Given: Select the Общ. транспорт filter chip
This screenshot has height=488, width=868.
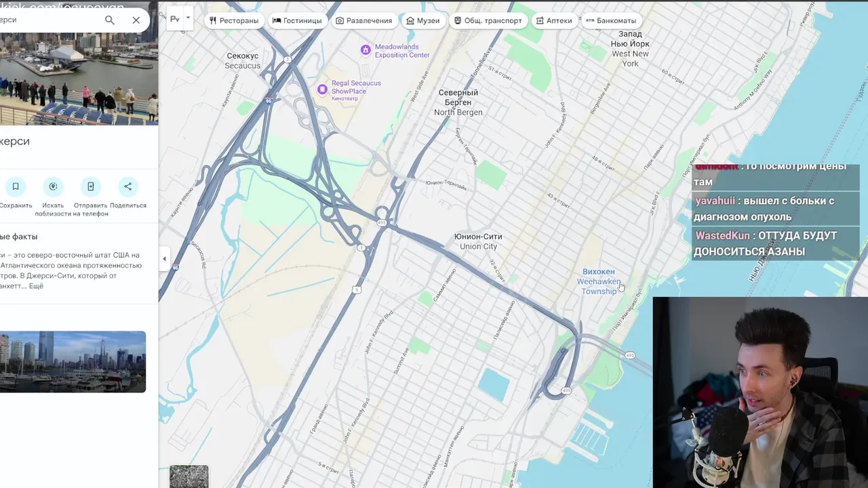Looking at the screenshot, I should pyautogui.click(x=488, y=20).
